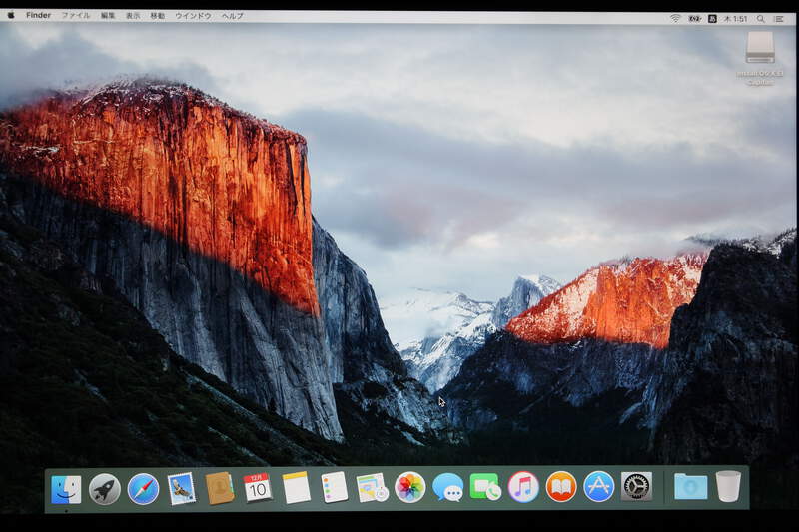Open Finder from the Dock

tap(66, 488)
